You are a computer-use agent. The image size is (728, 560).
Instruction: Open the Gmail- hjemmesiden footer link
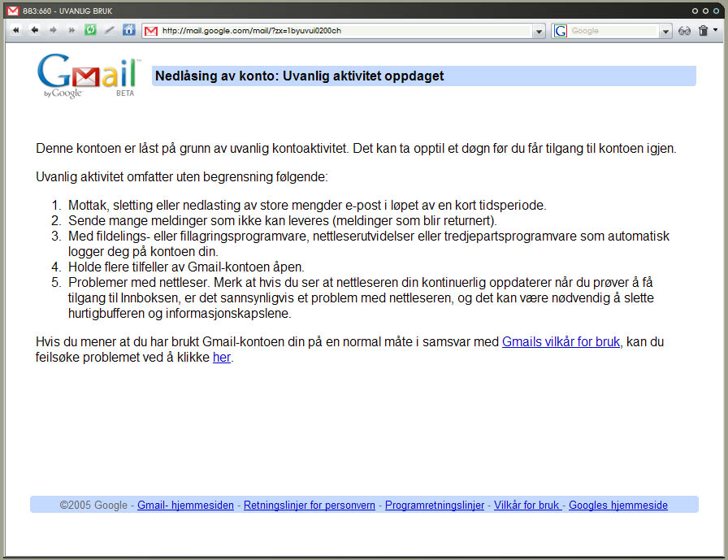click(x=185, y=505)
